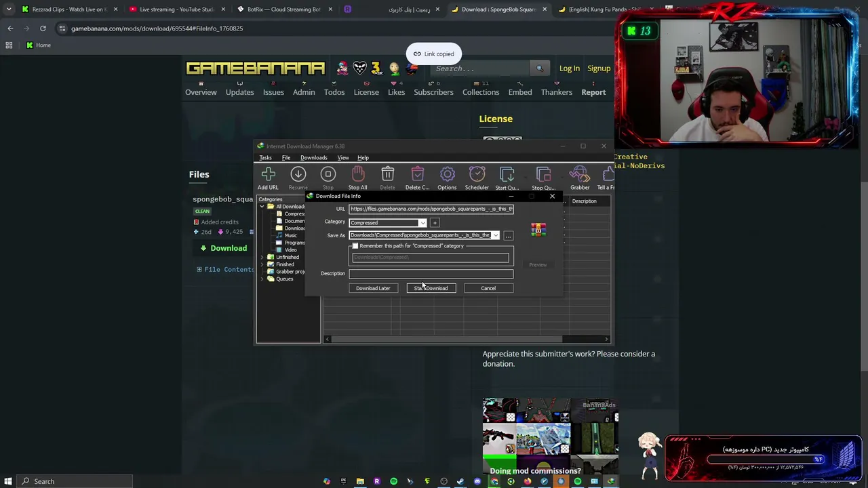This screenshot has width=868, height=488.
Task: Click IDM horizontal scrollbar in download list
Action: (467, 339)
